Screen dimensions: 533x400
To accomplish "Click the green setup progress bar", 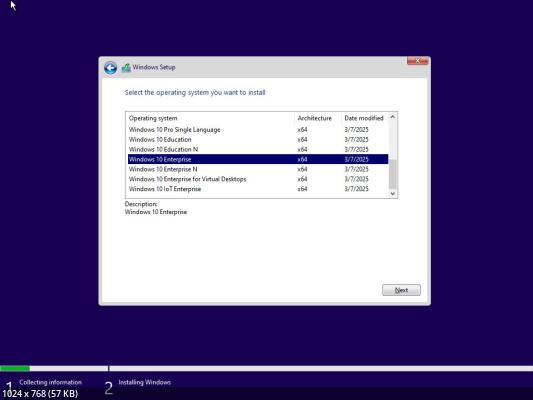I will coord(15,368).
